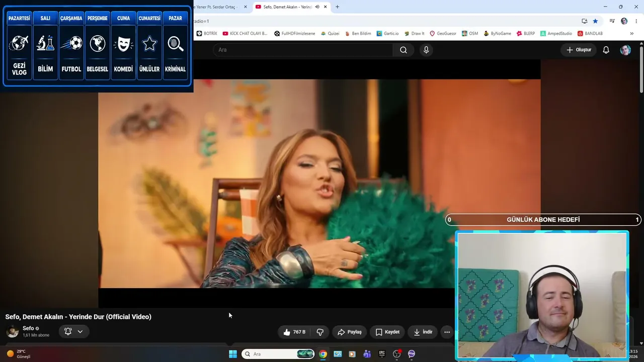The width and height of the screenshot is (644, 362).
Task: Save the video with Kaydet
Action: (x=387, y=332)
